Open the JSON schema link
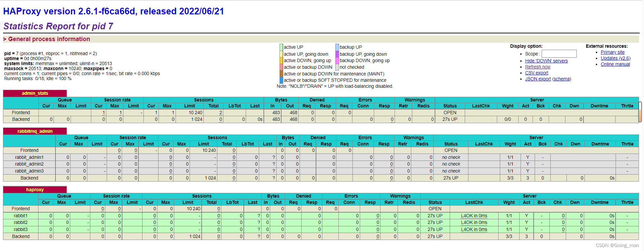 pyautogui.click(x=562, y=79)
